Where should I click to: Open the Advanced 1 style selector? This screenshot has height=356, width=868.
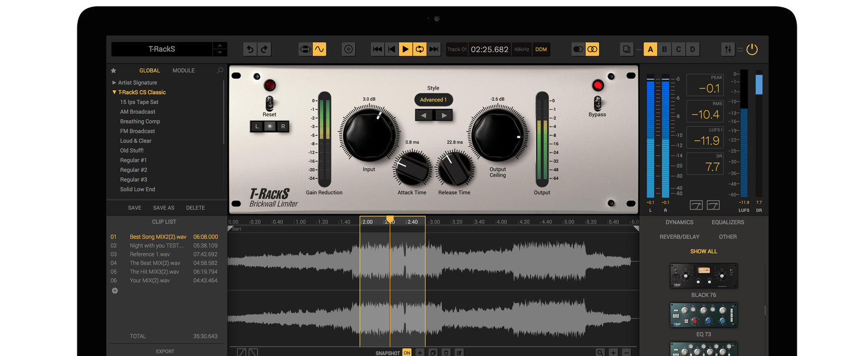tap(433, 100)
